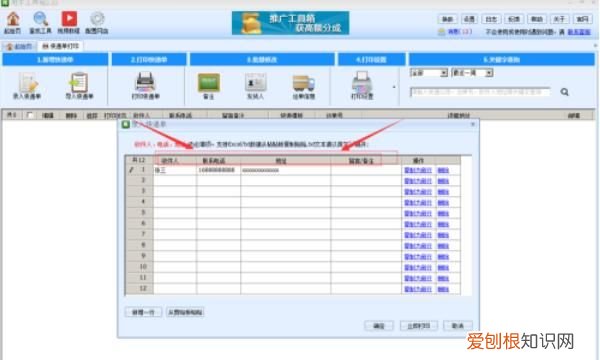Click the copy-row link in row 6
Viewport: 600px width, 360px height.
point(418,224)
